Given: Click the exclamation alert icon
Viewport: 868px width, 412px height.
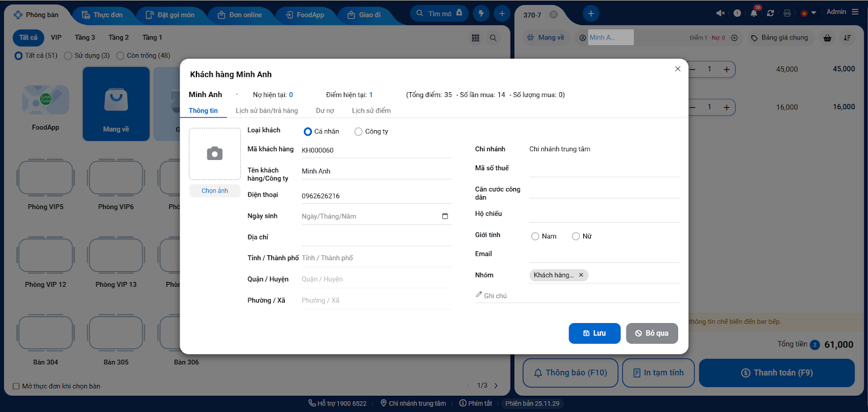Looking at the screenshot, I should 737,13.
